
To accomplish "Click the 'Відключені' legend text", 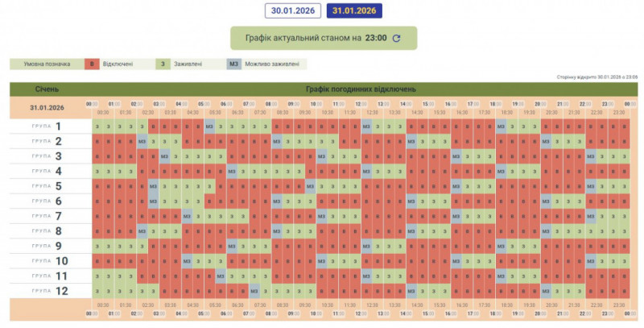I will [118, 63].
